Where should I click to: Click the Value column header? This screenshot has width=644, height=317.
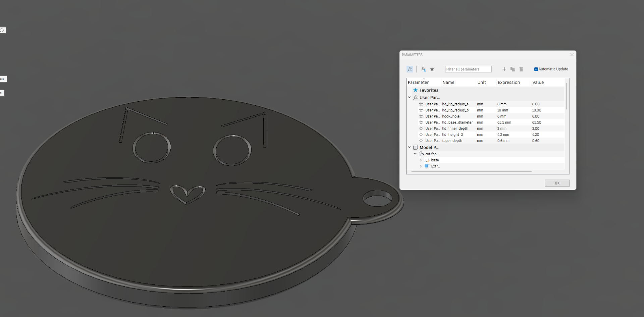click(x=548, y=83)
